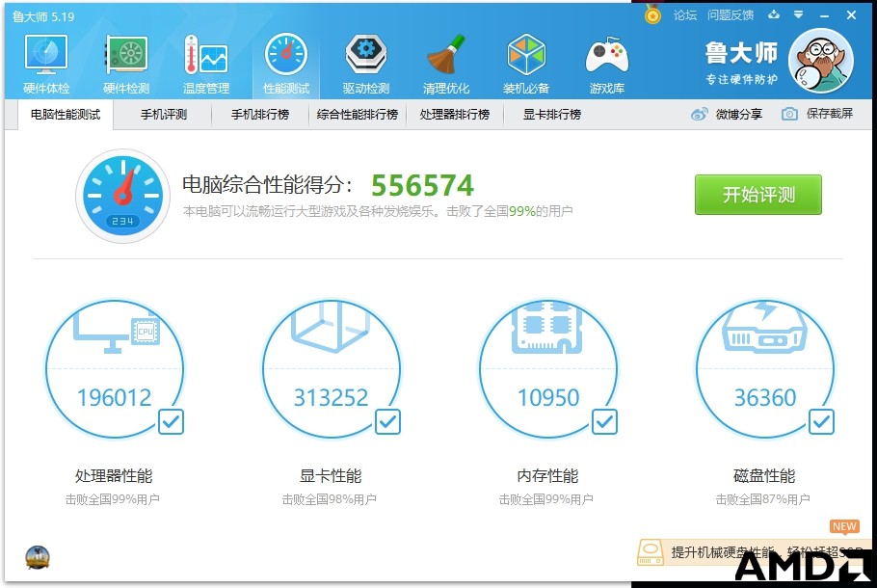Screen dimensions: 877x588
Task: Minimize the 鲁大师 window
Action: click(824, 15)
